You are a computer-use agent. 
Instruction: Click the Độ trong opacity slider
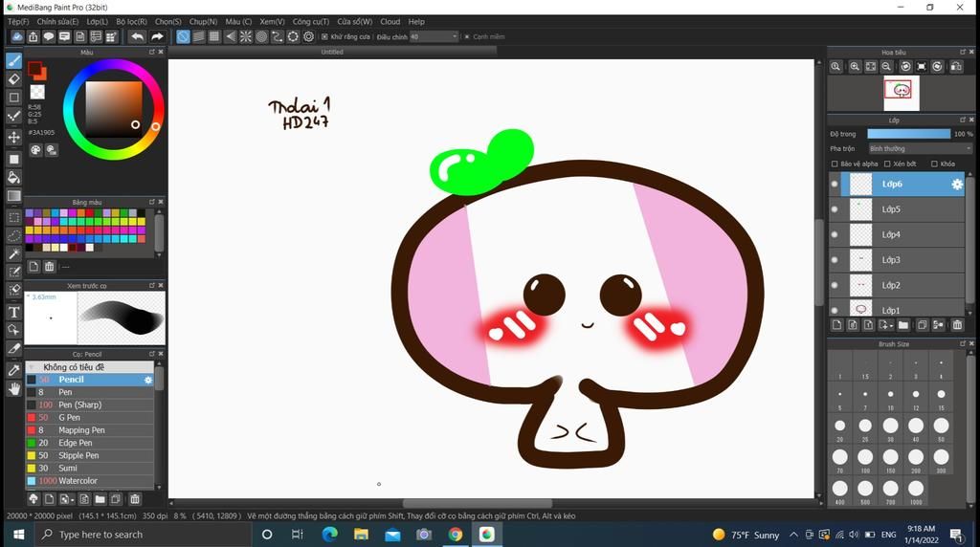coord(909,134)
